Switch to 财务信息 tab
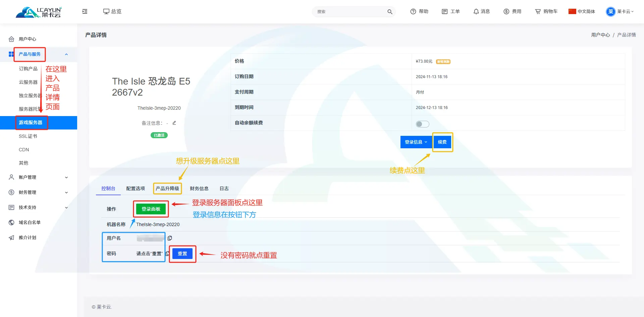644x317 pixels. (199, 189)
